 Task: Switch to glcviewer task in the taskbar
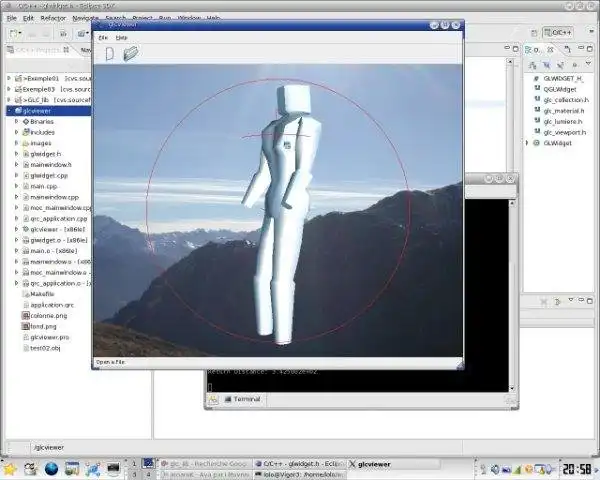pyautogui.click(x=371, y=464)
